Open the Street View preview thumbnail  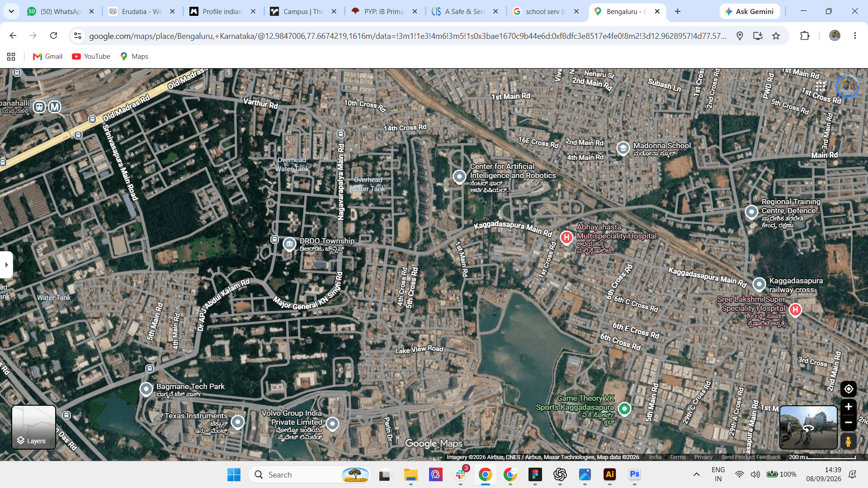[x=808, y=427]
